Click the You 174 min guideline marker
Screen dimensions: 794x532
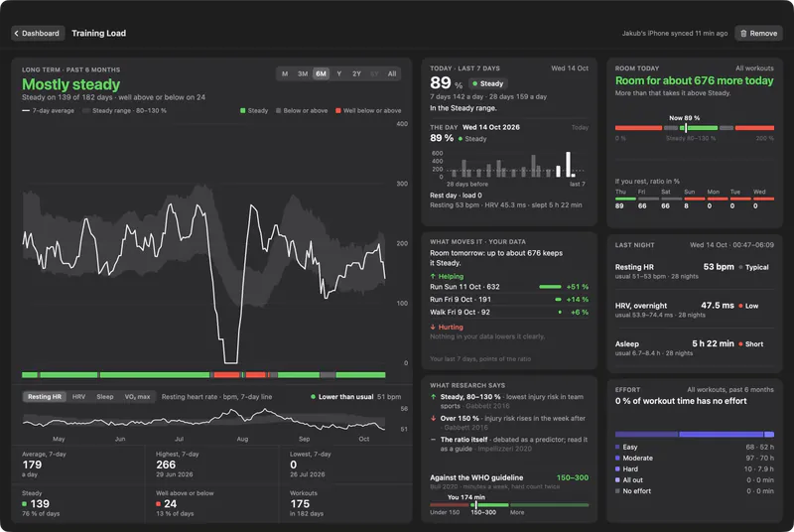coord(475,504)
